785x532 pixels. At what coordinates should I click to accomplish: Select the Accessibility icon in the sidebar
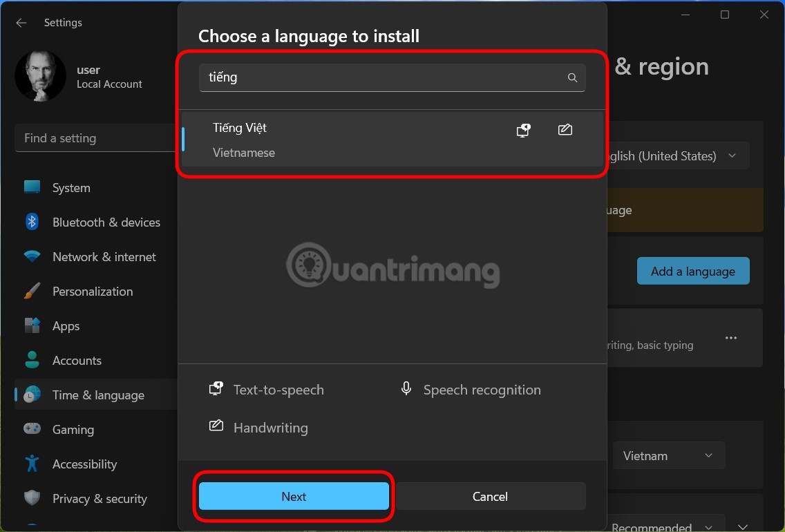pyautogui.click(x=32, y=464)
